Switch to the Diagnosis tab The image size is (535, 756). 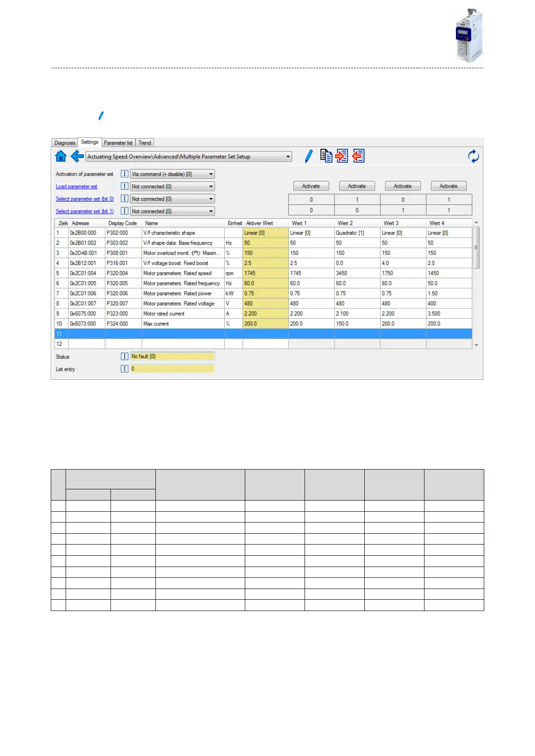[x=65, y=143]
